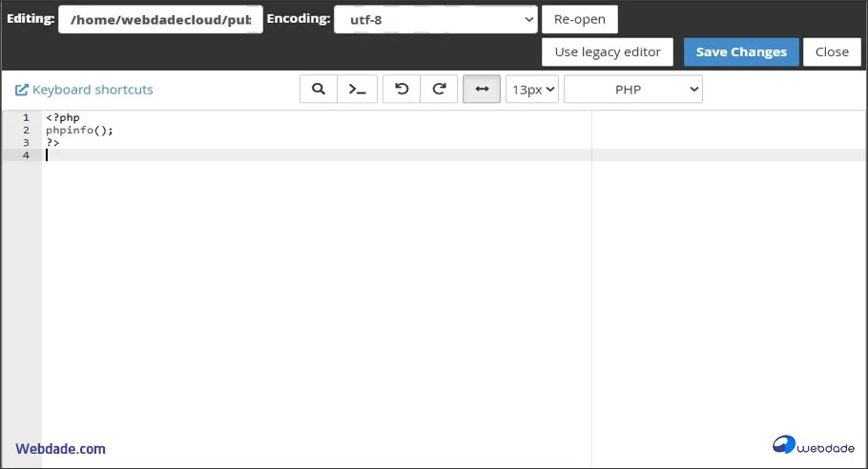This screenshot has width=868, height=469.
Task: Focus the Editing file path field
Action: click(160, 19)
